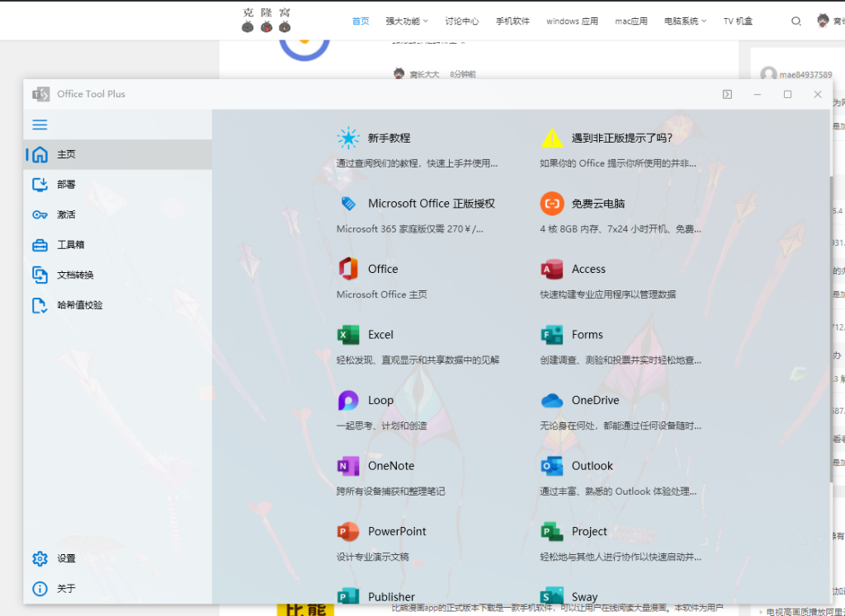Click the PowerPoint tile title
Screen dimensions: 845x616
point(397,532)
